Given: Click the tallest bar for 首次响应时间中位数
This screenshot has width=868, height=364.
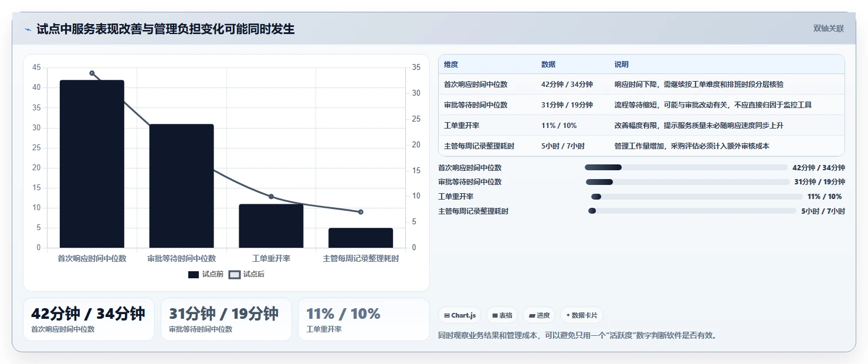Looking at the screenshot, I should coord(92,164).
